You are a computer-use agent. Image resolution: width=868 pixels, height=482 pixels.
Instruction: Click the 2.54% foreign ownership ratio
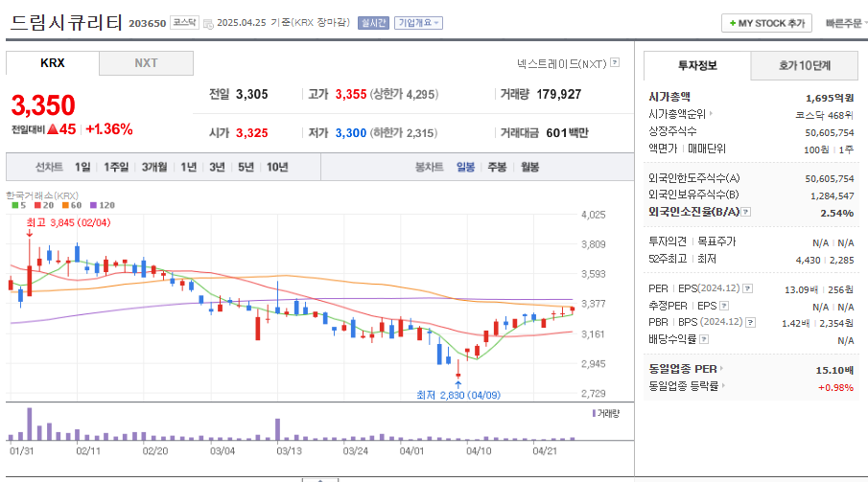click(x=837, y=213)
